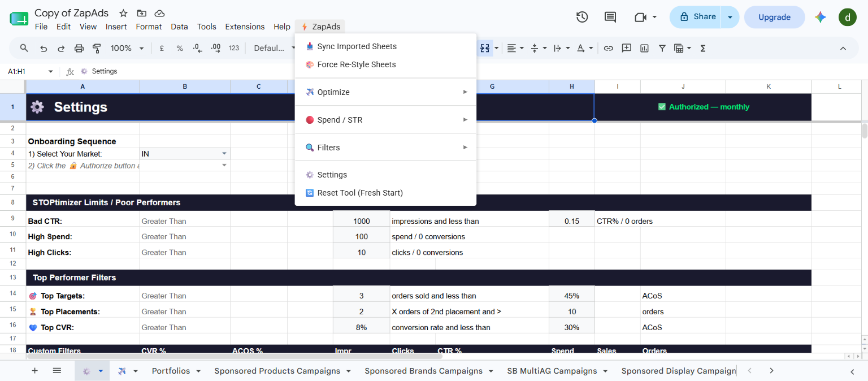The height and width of the screenshot is (381, 868).
Task: Choose Reset Tool (Fresh Start)
Action: [385, 193]
